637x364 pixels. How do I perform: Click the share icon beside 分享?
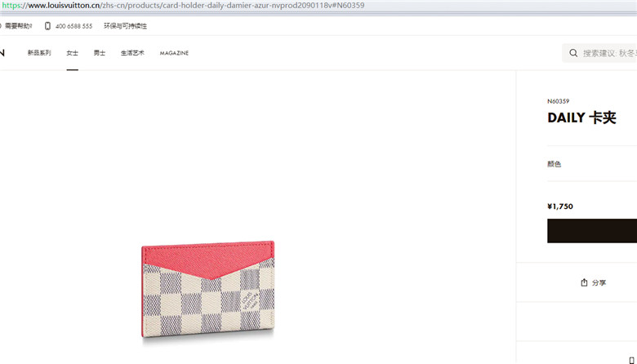584,282
